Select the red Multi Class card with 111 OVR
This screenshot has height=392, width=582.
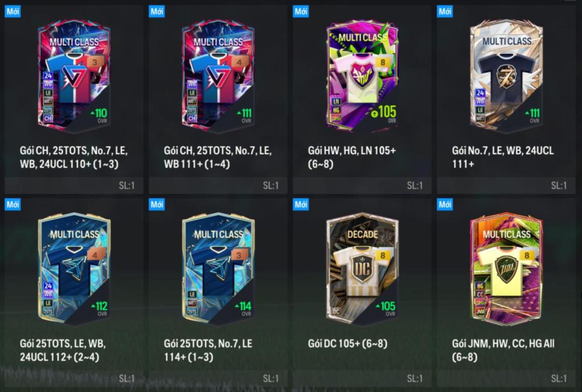218,76
